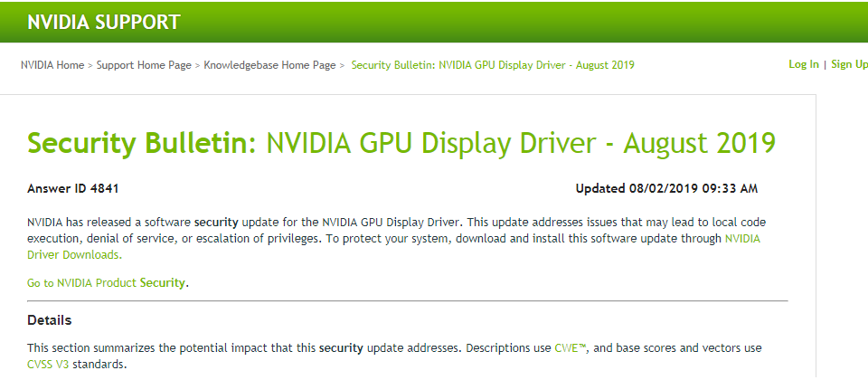Go to NVIDIA Home breadcrumb

pyautogui.click(x=52, y=65)
